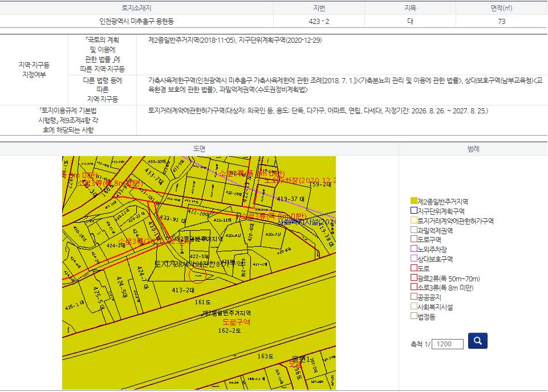Click the 163도 road label on map

265,356
